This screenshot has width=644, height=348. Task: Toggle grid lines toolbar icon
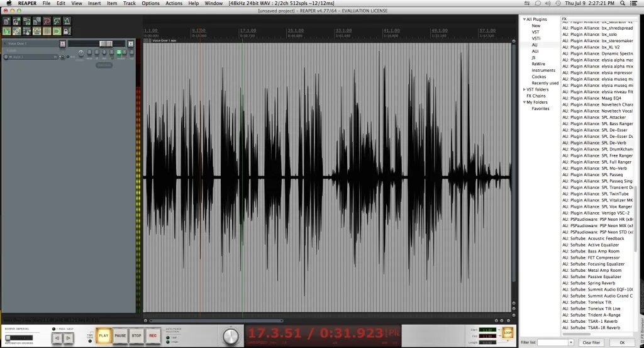tap(47, 31)
